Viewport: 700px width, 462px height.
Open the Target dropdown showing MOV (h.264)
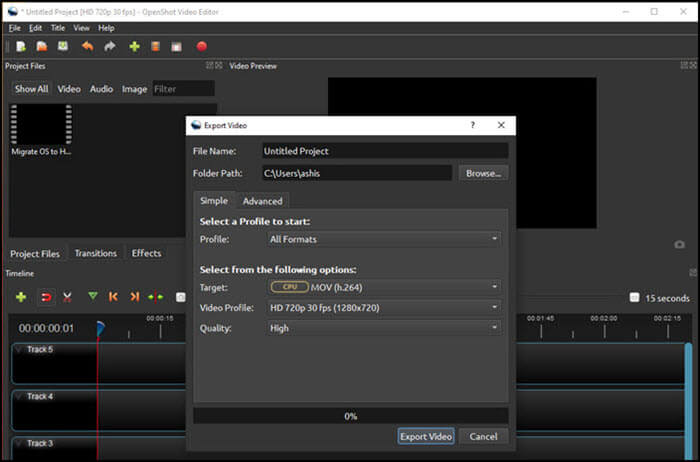[x=384, y=287]
